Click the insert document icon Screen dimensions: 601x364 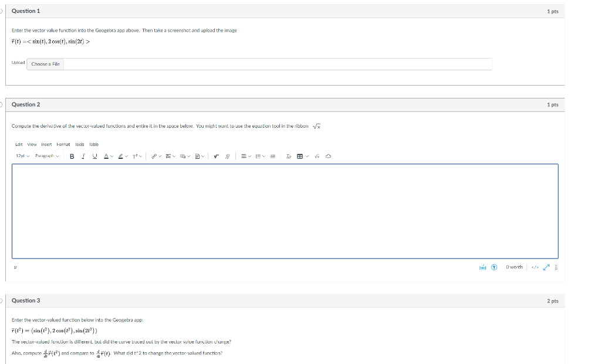[x=197, y=156]
